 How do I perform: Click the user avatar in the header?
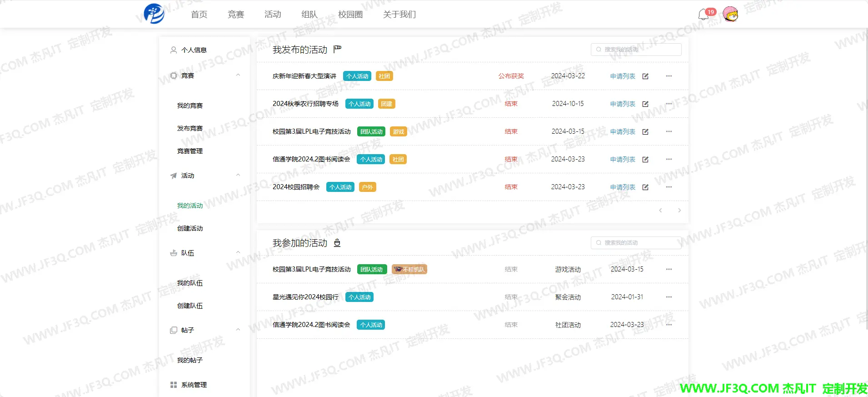click(x=730, y=15)
